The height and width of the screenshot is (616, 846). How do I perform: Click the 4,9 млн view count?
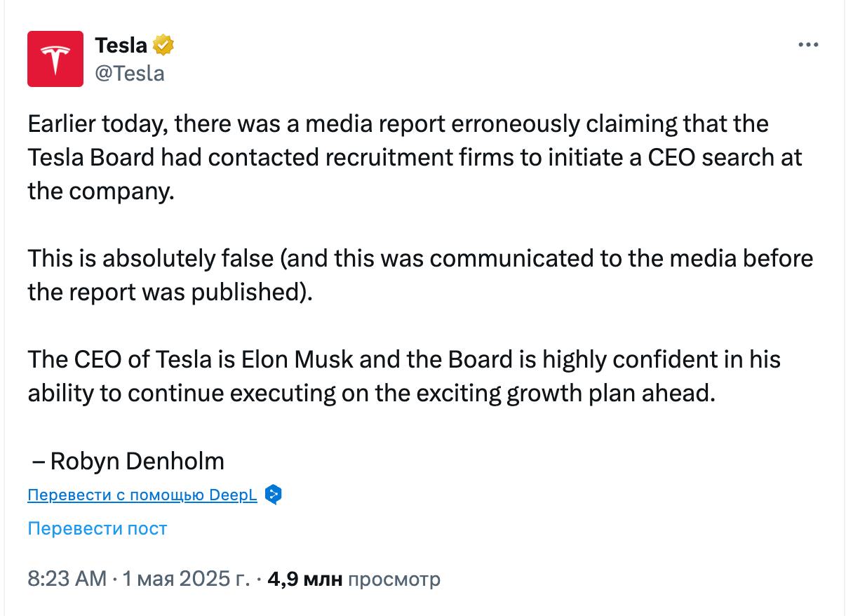coord(305,580)
